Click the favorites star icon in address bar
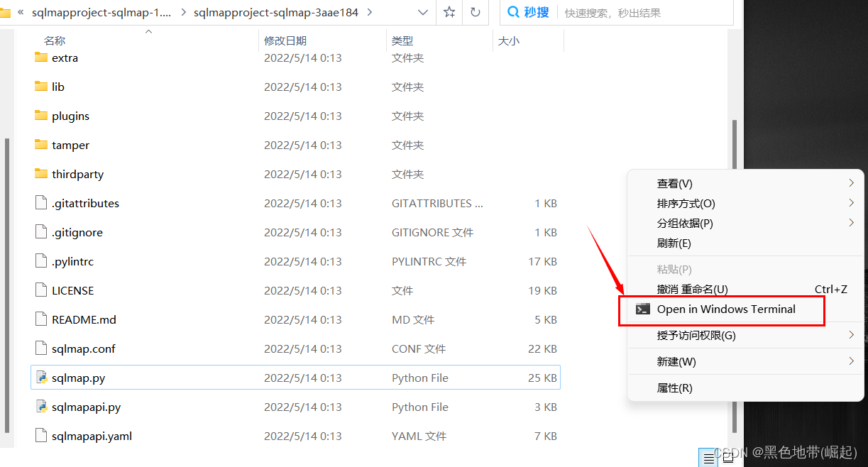This screenshot has height=467, width=868. [x=449, y=12]
